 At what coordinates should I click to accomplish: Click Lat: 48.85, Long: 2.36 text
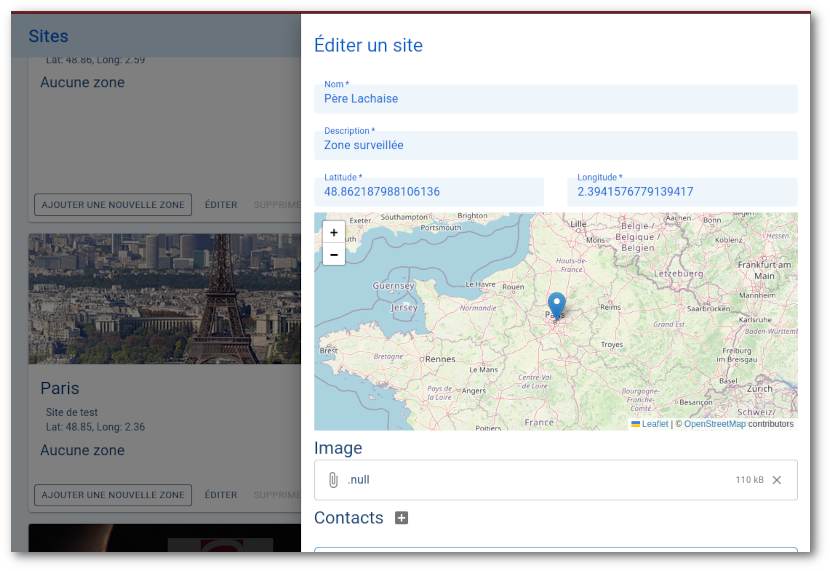(95, 427)
